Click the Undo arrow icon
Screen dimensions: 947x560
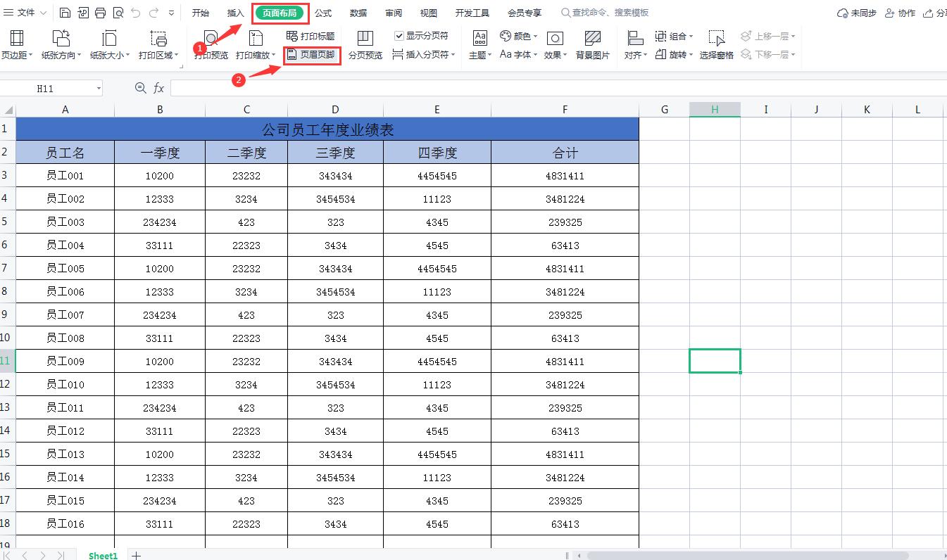coord(136,13)
